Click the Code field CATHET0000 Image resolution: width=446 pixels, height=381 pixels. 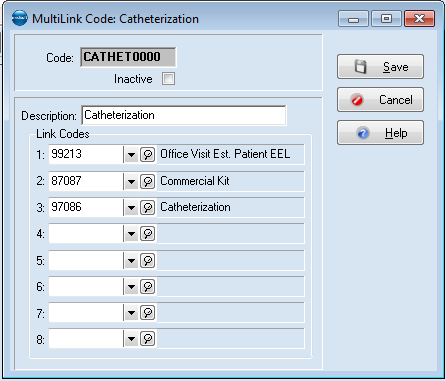(128, 57)
